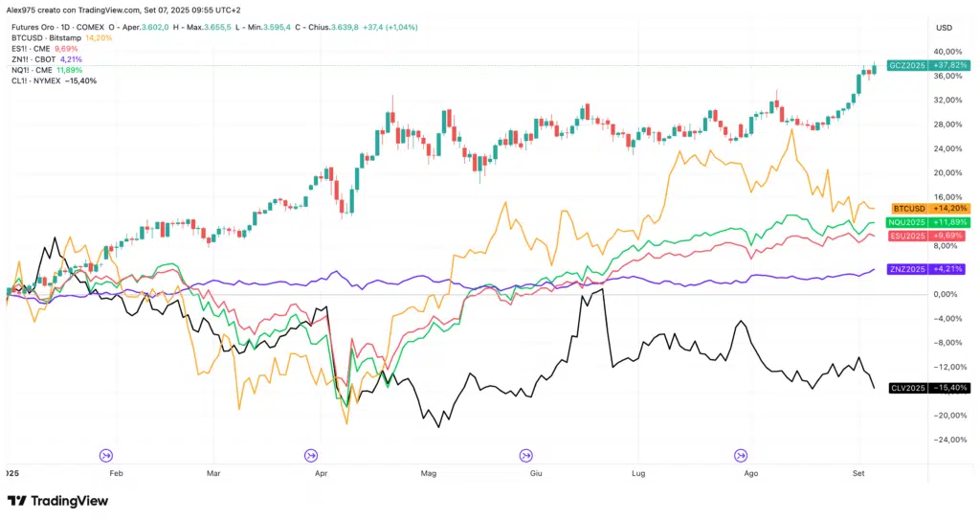Click the ES1! · CME legend entry
The width and height of the screenshot is (980, 520).
34,48
